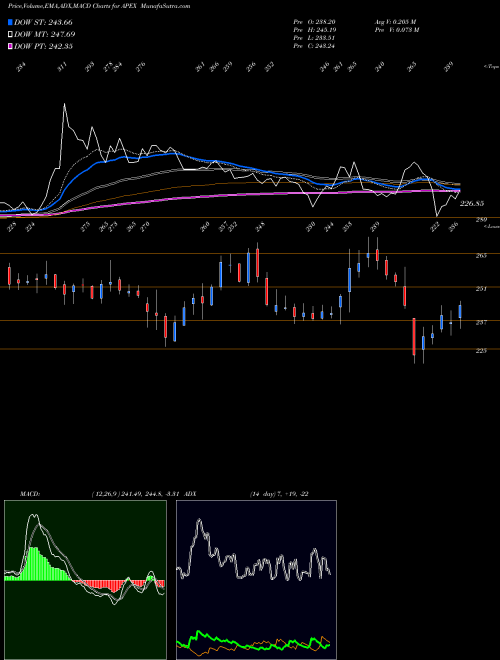Screen dimensions: 500x660
Task: Select the 'DOW ST: 243.66' legend text
Action: [x=44, y=22]
